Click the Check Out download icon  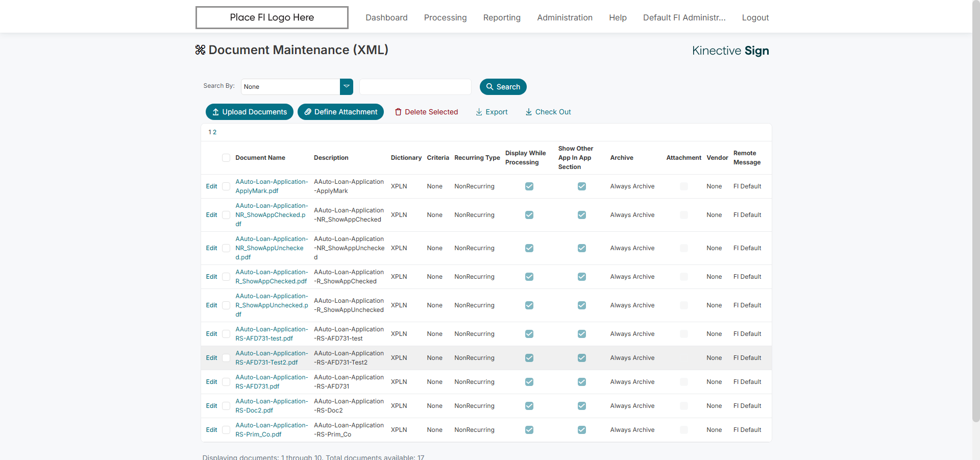(x=529, y=112)
